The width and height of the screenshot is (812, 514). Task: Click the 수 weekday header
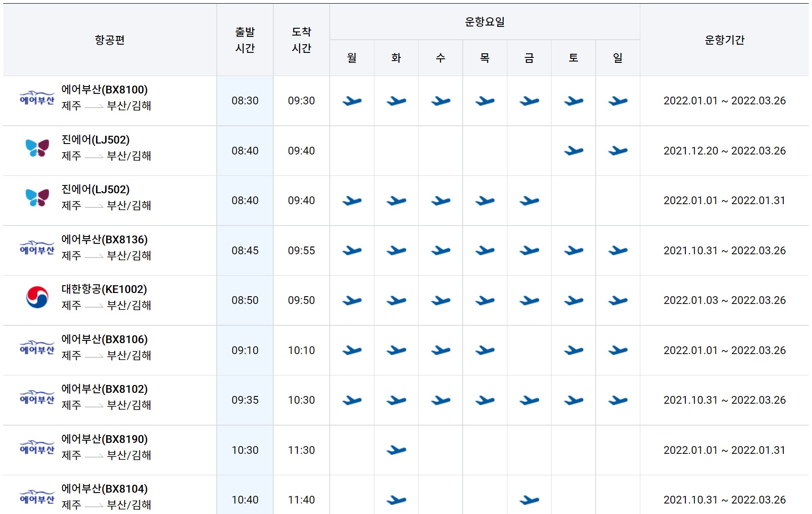(440, 57)
